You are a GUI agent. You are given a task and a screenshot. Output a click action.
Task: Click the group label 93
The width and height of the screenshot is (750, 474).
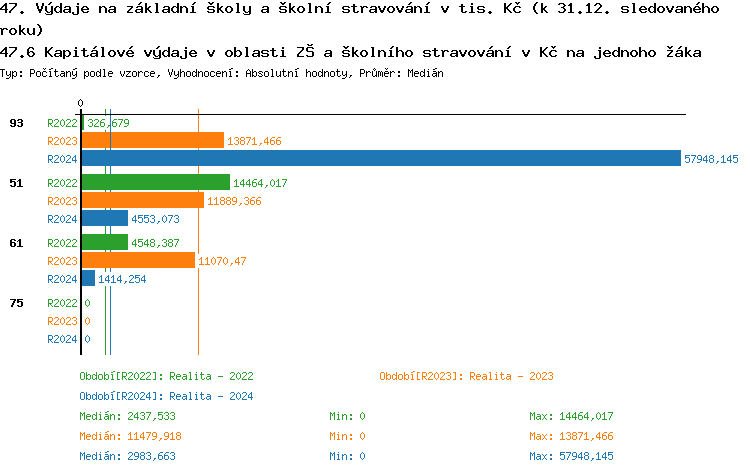[x=16, y=123]
